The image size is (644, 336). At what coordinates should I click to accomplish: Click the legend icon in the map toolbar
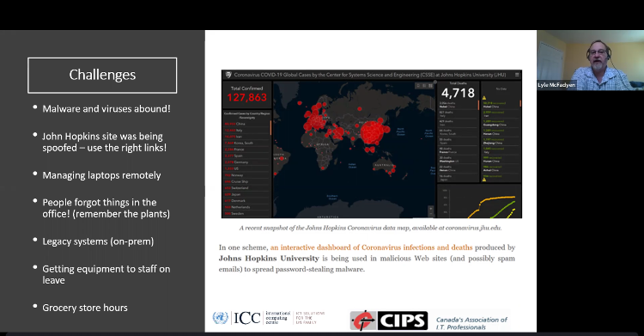(424, 86)
